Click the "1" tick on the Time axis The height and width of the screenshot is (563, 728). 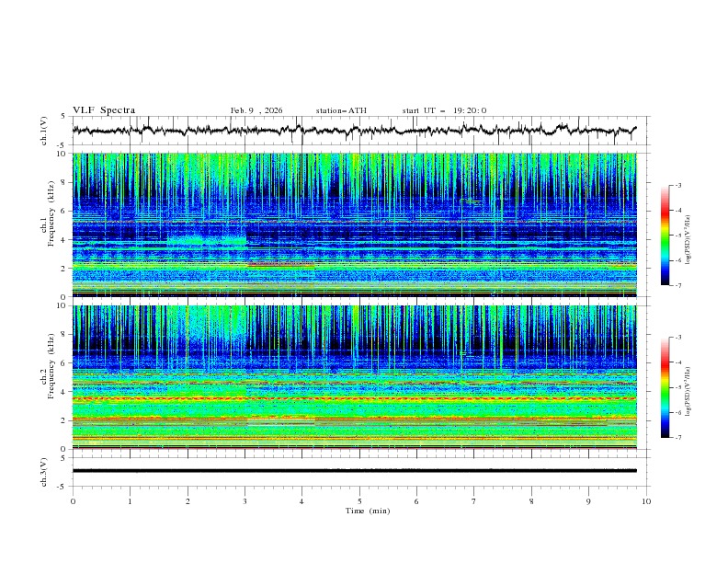(130, 501)
